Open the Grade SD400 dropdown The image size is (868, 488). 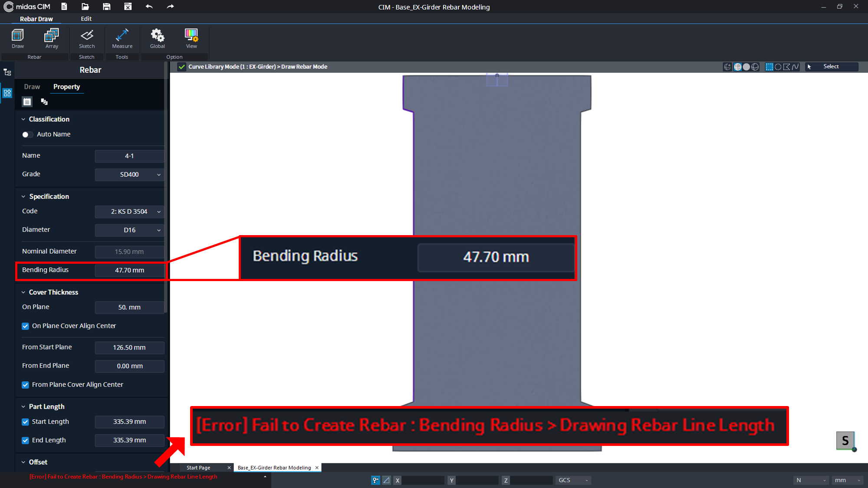(129, 174)
